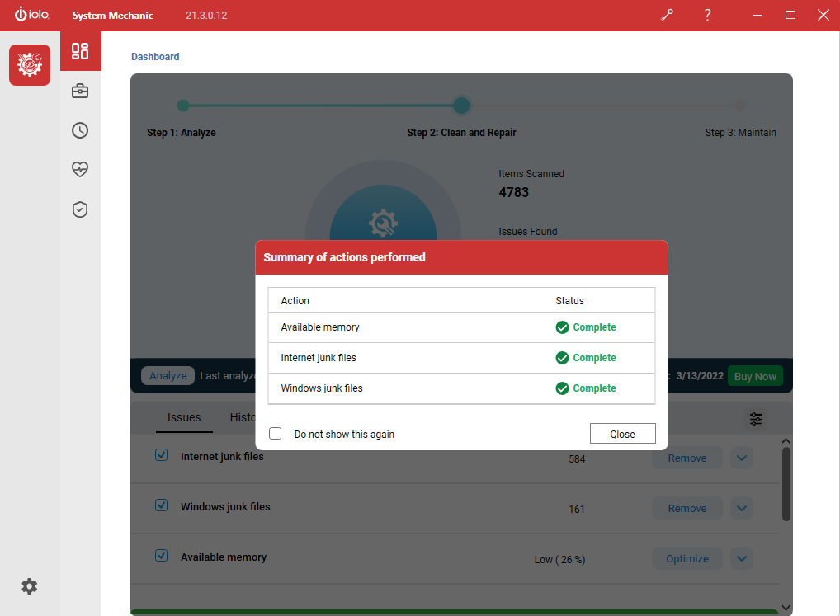Uncheck the Available memory issue checkbox
Image resolution: width=840 pixels, height=616 pixels.
[161, 556]
